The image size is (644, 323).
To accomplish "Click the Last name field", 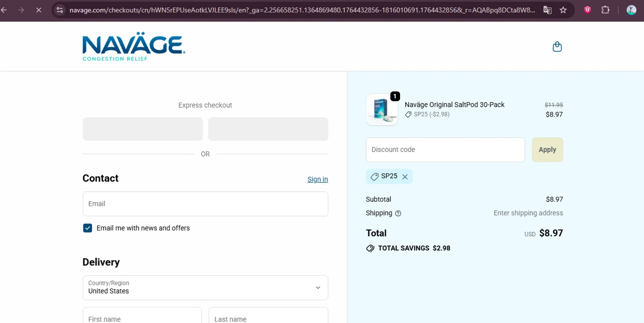I will [x=268, y=315].
